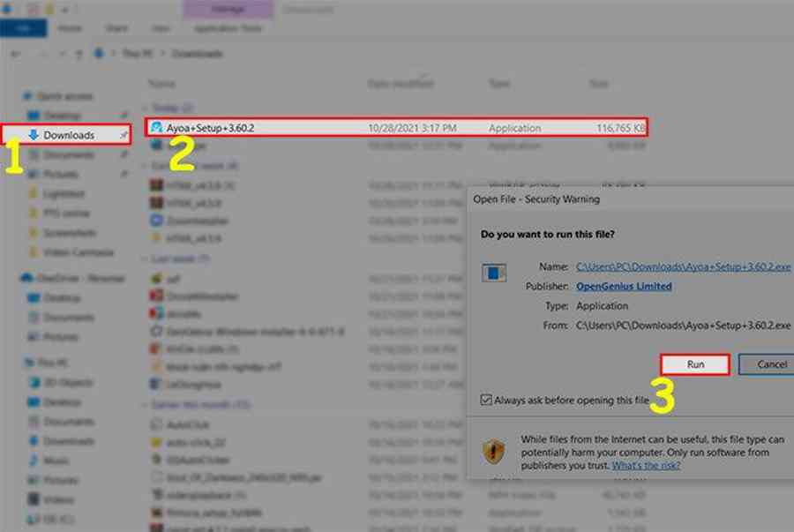Click the blue Downloads arrow icon in Quick access
The width and height of the screenshot is (794, 532).
coord(33,135)
